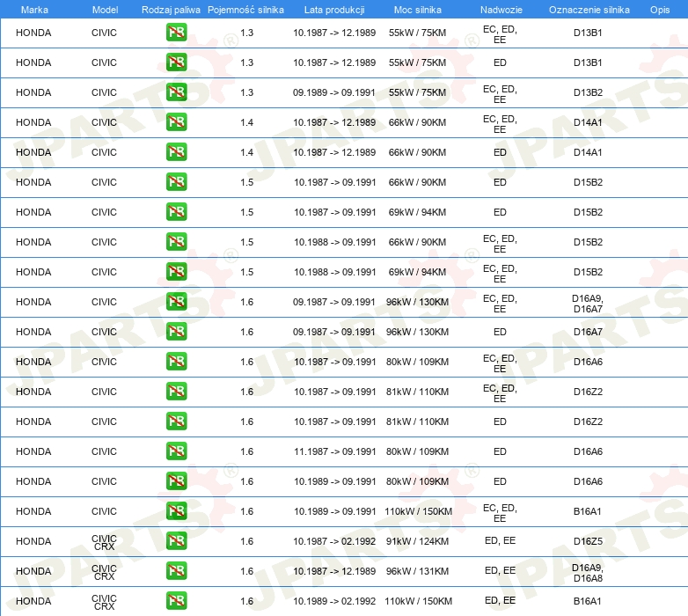Click the D16Z5 engine code cell
This screenshot has width=688, height=616.
pos(588,541)
